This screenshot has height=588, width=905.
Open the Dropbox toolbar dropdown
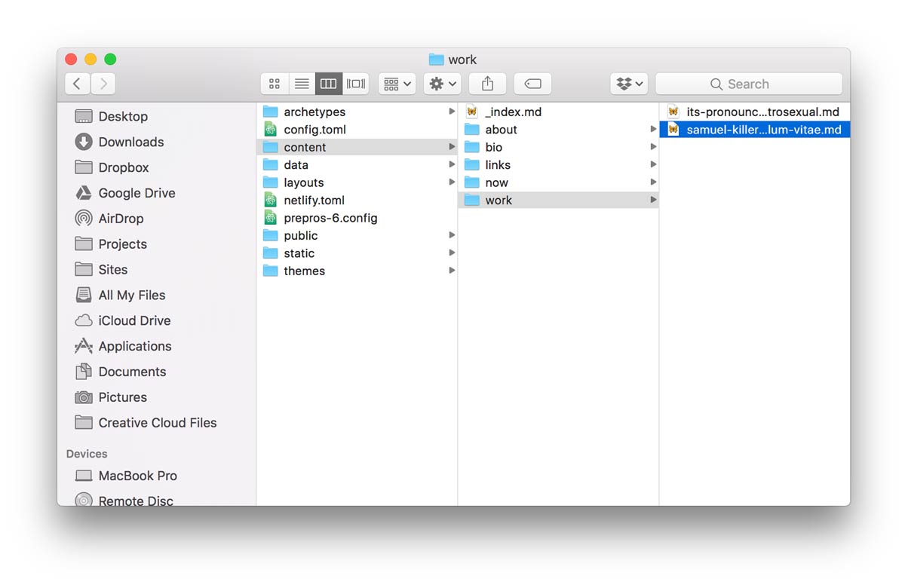click(629, 84)
